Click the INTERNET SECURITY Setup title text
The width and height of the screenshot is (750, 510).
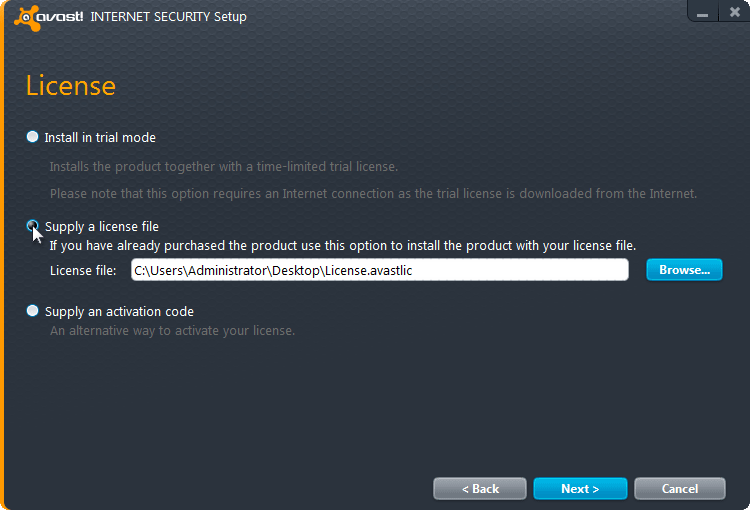coord(168,17)
